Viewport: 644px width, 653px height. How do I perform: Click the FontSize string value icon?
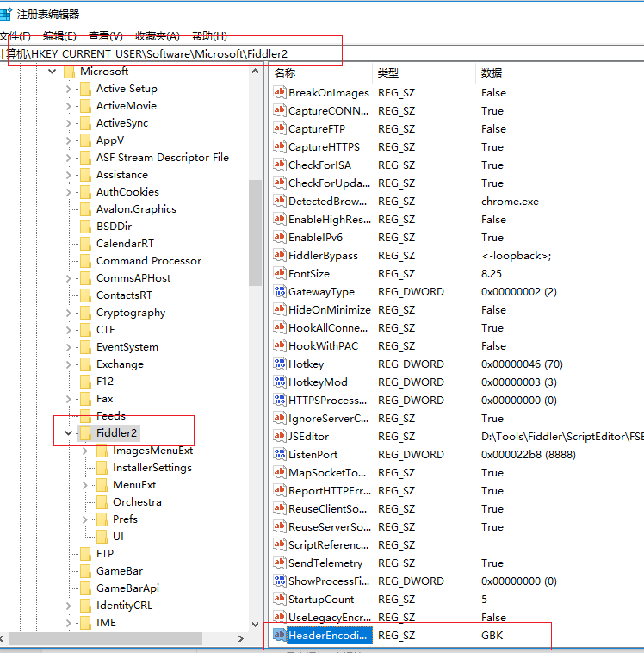pyautogui.click(x=279, y=273)
